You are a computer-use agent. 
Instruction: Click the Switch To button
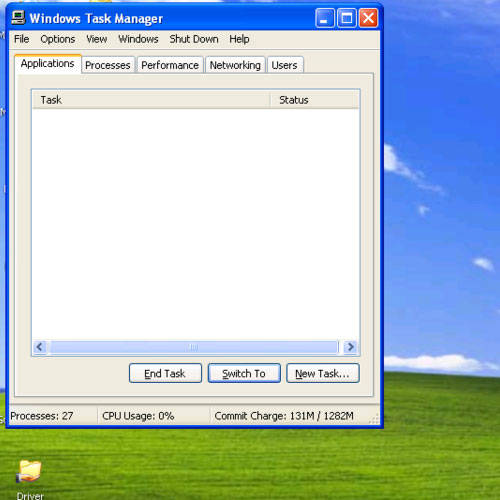[244, 373]
